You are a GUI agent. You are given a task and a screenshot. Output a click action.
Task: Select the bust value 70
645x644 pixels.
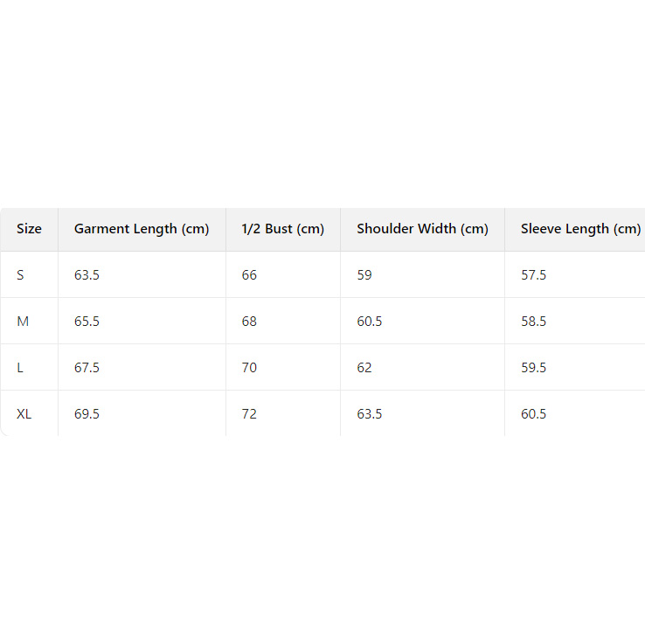[249, 368]
